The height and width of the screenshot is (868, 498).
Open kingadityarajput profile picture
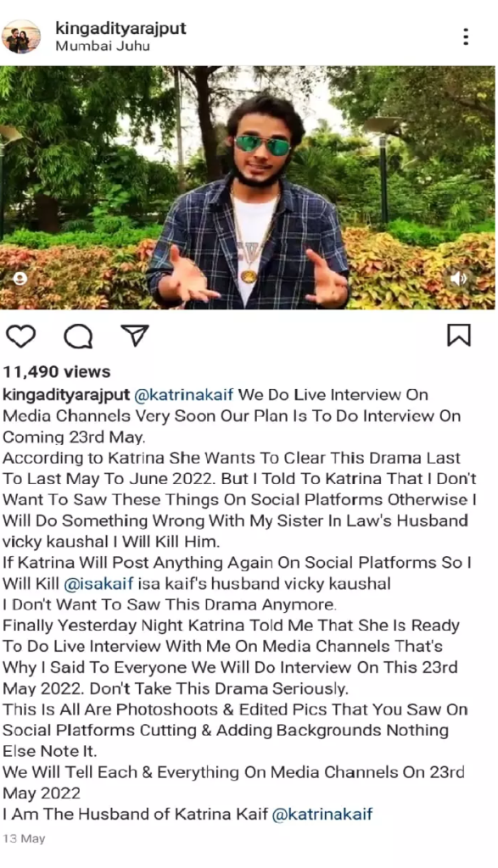(x=21, y=36)
